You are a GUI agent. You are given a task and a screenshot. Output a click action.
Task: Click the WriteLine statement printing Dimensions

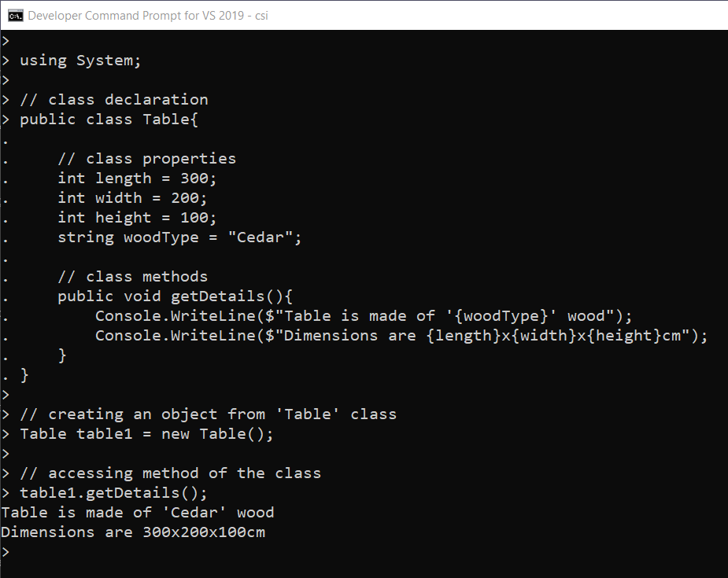[401, 336]
